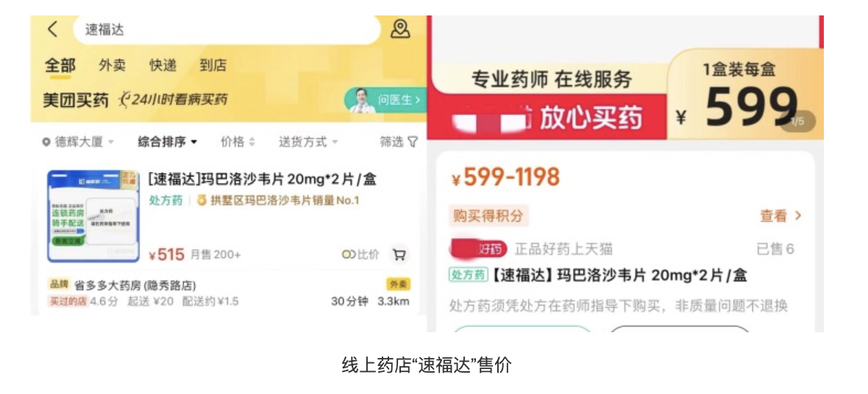Viewport: 868px width, 394px height.
Task: Switch to the 到店 tab
Action: [x=213, y=65]
